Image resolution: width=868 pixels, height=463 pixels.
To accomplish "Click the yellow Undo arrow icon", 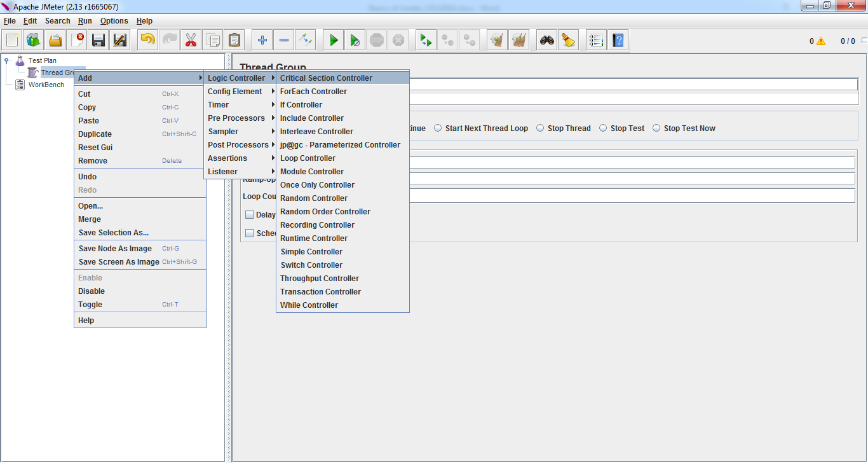I will pyautogui.click(x=147, y=40).
